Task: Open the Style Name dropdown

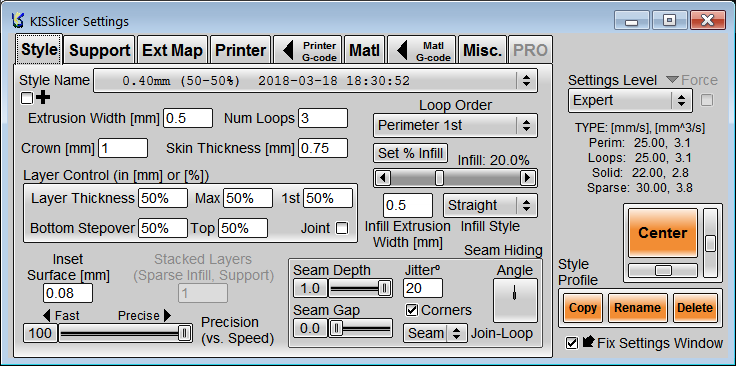Action: point(315,81)
